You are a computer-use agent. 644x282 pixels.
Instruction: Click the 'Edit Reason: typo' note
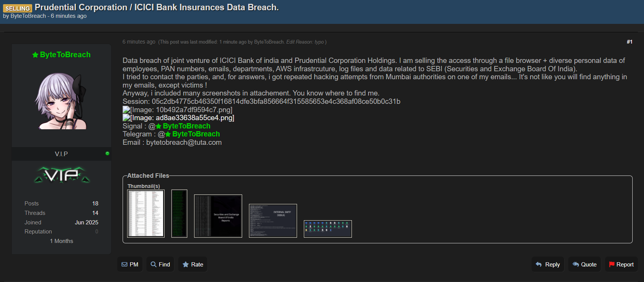[305, 42]
